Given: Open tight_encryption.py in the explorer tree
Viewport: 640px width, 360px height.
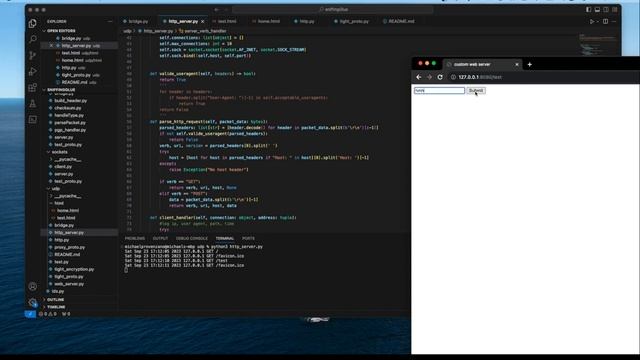Looking at the screenshot, I should coord(74,269).
